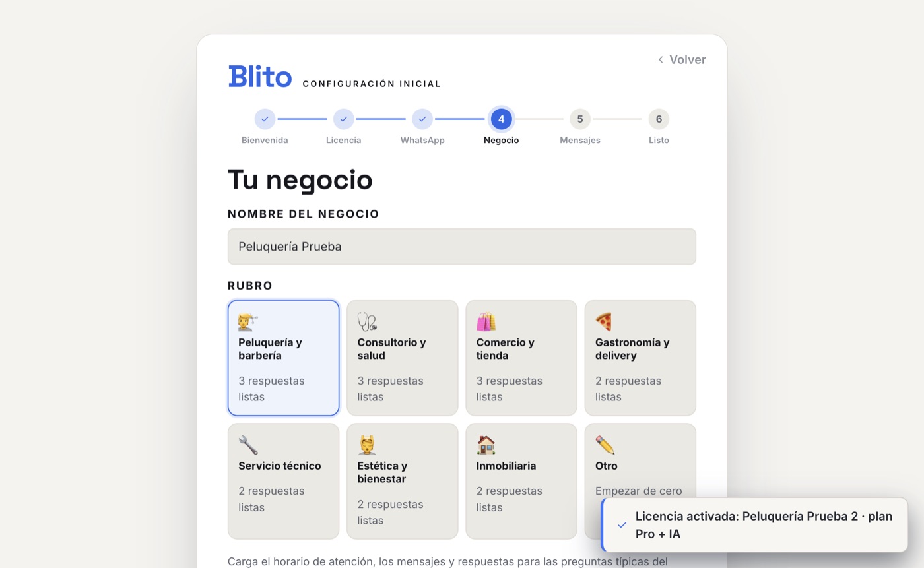Choose the Estética y bienestar rubro
Viewport: 924px width, 568px height.
click(x=403, y=482)
